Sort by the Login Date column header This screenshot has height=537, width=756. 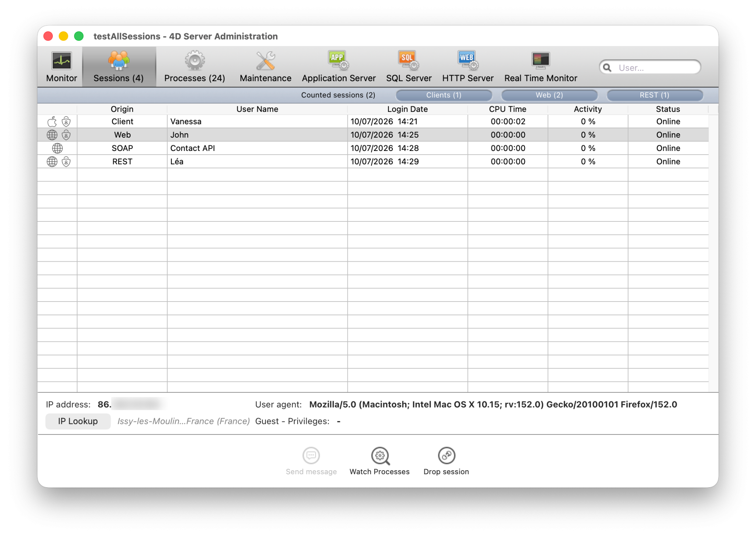click(x=407, y=109)
